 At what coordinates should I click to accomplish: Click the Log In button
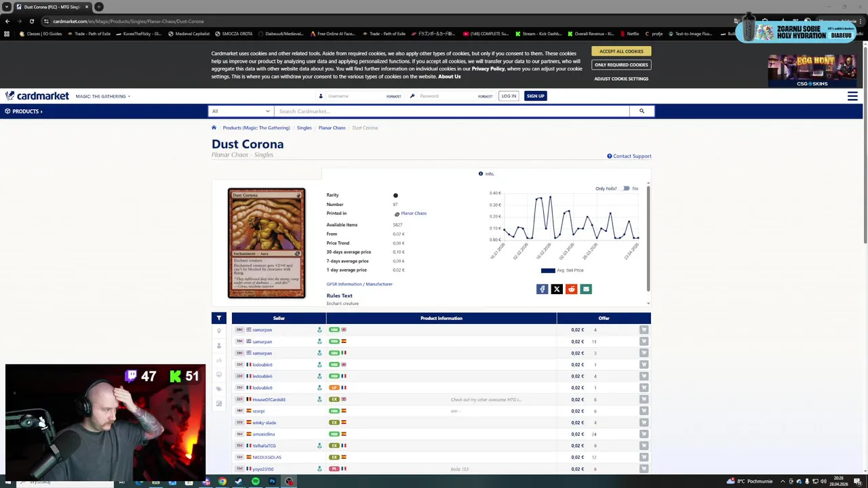pos(509,96)
